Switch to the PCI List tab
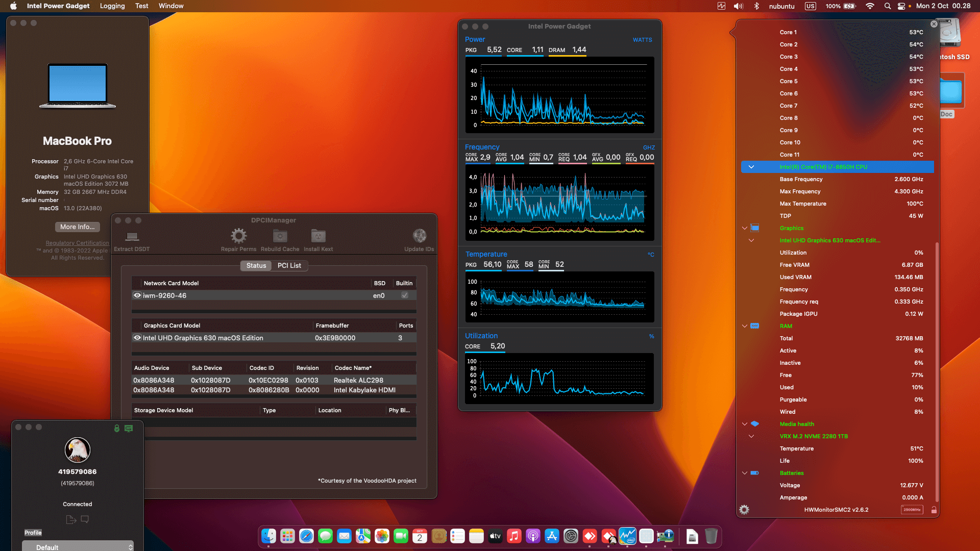The width and height of the screenshot is (980, 551). pyautogui.click(x=289, y=265)
